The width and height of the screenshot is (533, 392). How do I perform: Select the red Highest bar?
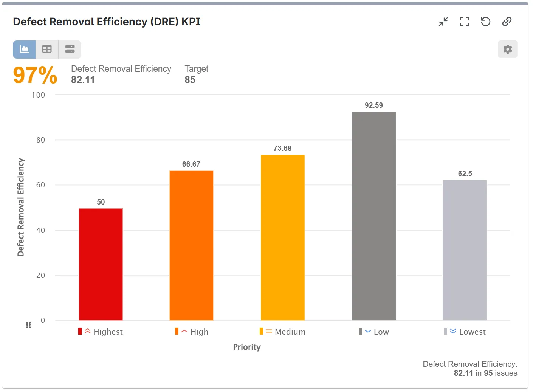[x=101, y=264]
